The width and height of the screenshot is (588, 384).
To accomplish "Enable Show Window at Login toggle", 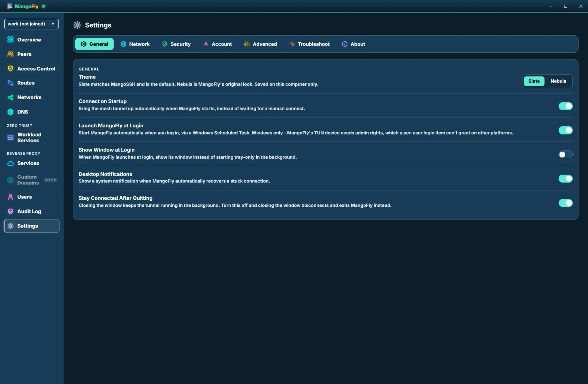I will point(565,154).
